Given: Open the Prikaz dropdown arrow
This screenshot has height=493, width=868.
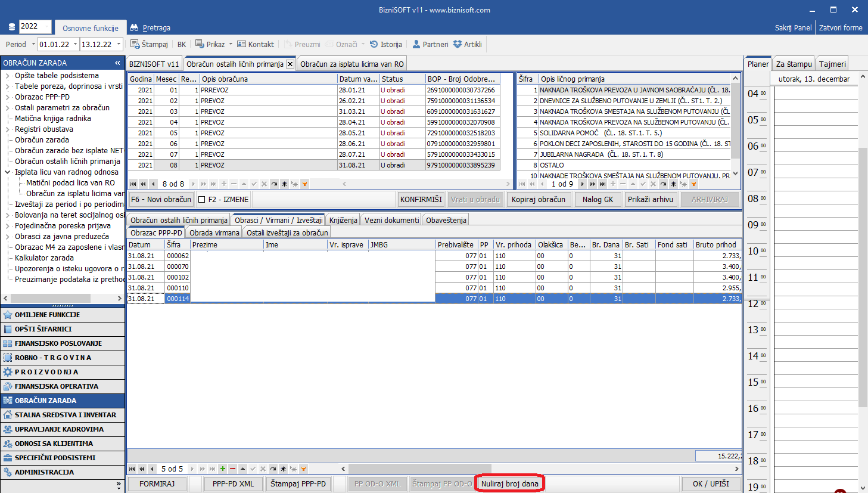Looking at the screenshot, I should pyautogui.click(x=231, y=44).
